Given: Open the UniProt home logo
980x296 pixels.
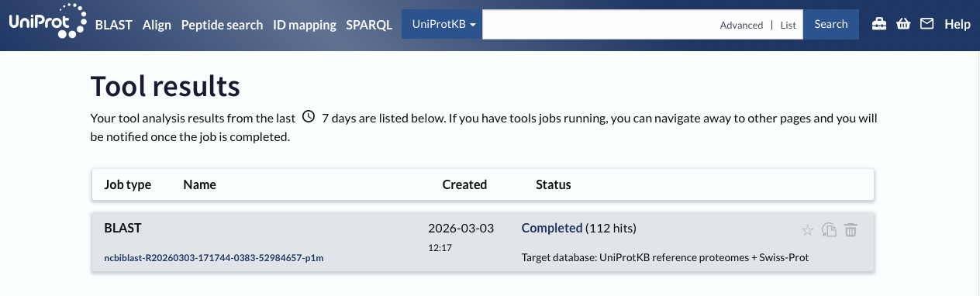Looking at the screenshot, I should [47, 21].
